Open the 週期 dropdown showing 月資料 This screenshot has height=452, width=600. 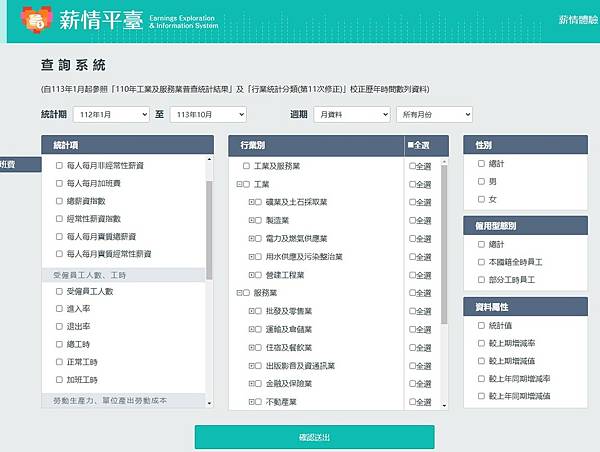[352, 114]
